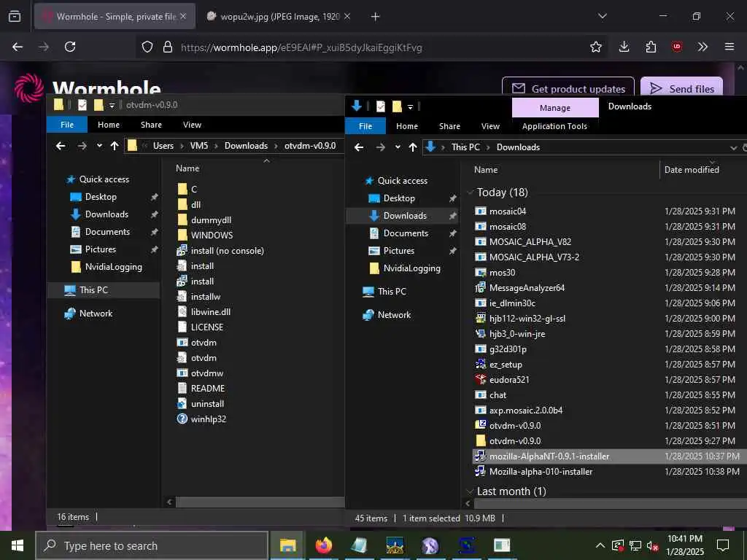Open the Windows Start menu
Screen dimensions: 747x560
[18, 545]
